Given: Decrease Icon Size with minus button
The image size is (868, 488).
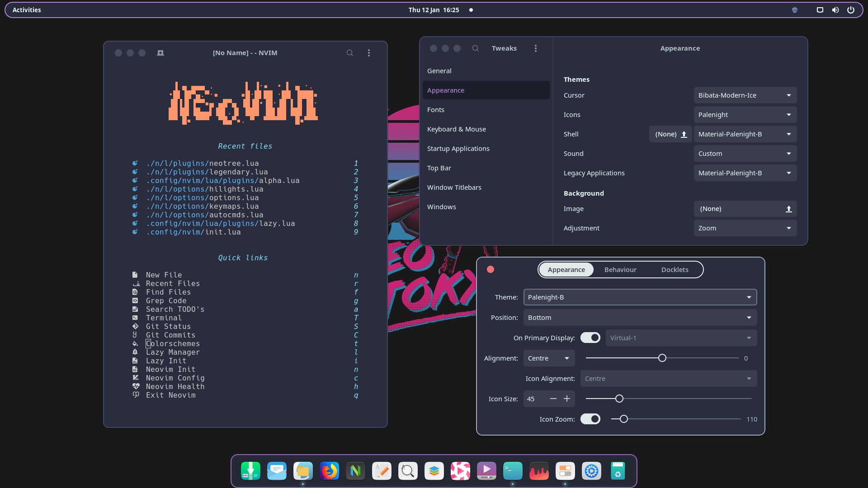Looking at the screenshot, I should [x=553, y=399].
